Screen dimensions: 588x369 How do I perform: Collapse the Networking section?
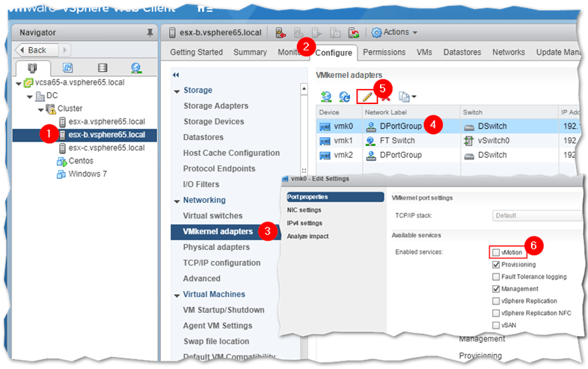pyautogui.click(x=177, y=201)
